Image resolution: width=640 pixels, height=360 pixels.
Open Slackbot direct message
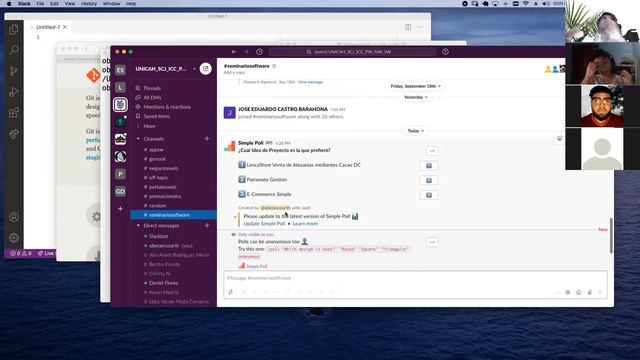tap(158, 236)
